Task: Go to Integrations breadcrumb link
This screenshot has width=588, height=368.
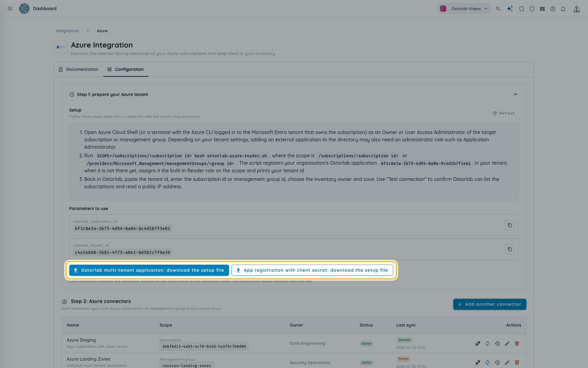Action: pyautogui.click(x=67, y=31)
